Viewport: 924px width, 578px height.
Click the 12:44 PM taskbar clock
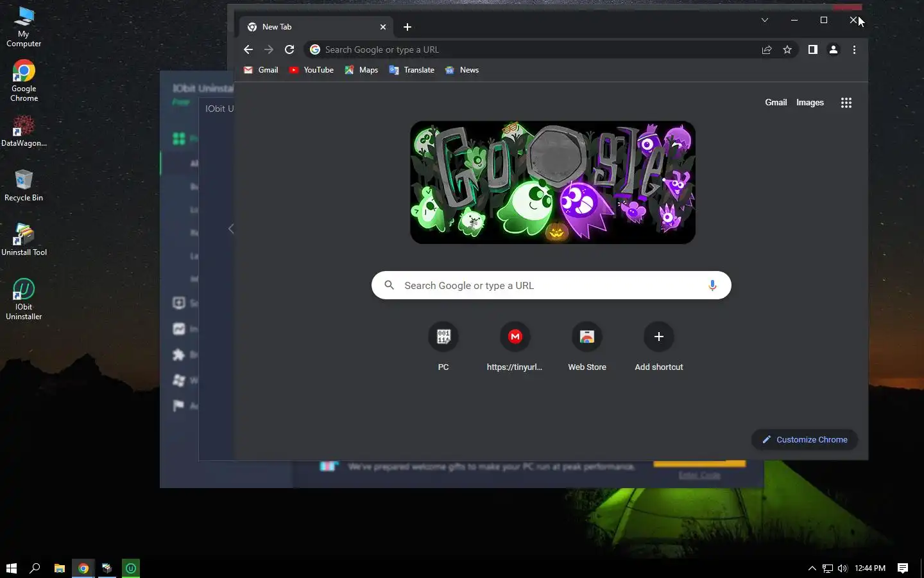pyautogui.click(x=870, y=568)
